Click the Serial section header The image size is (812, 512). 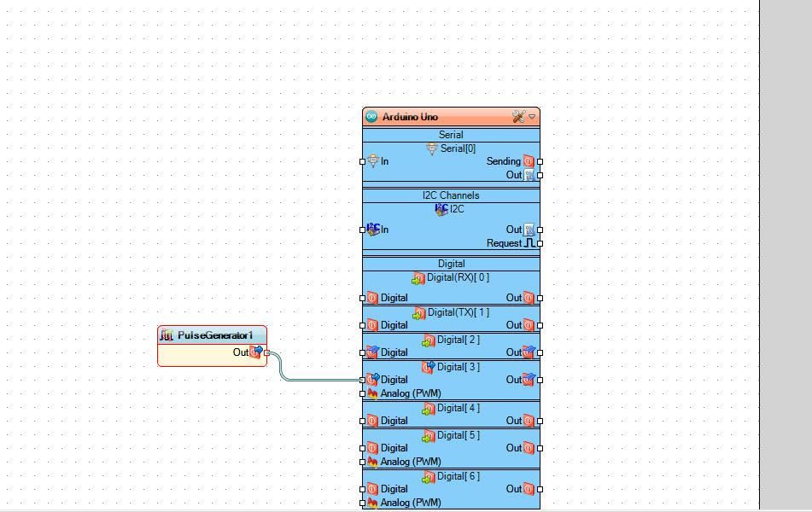click(x=451, y=135)
